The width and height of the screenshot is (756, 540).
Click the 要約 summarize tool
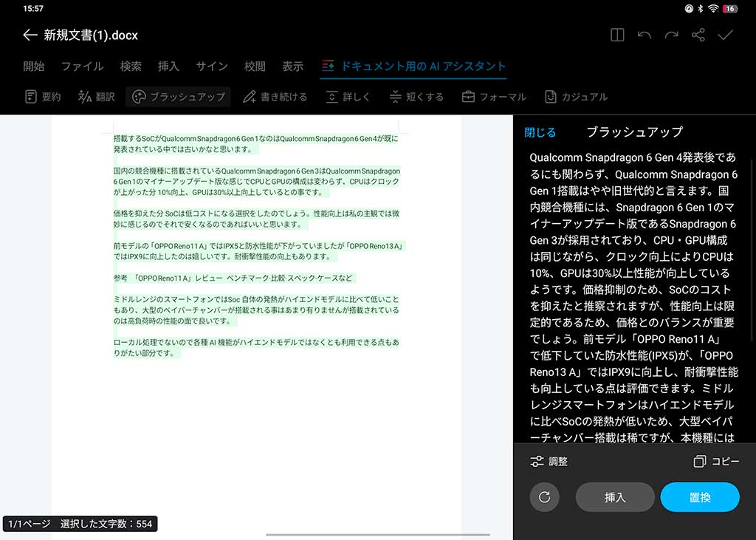[43, 97]
